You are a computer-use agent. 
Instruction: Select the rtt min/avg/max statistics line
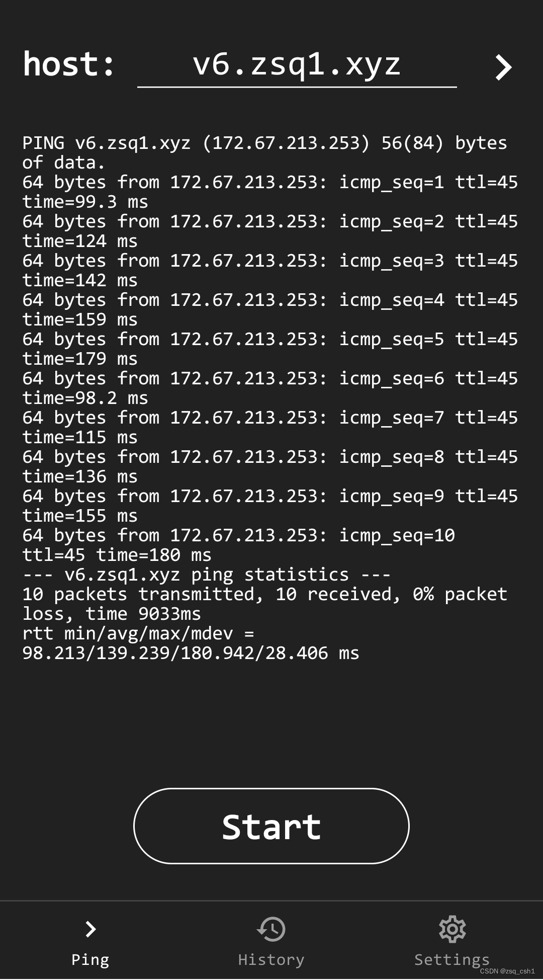(191, 643)
